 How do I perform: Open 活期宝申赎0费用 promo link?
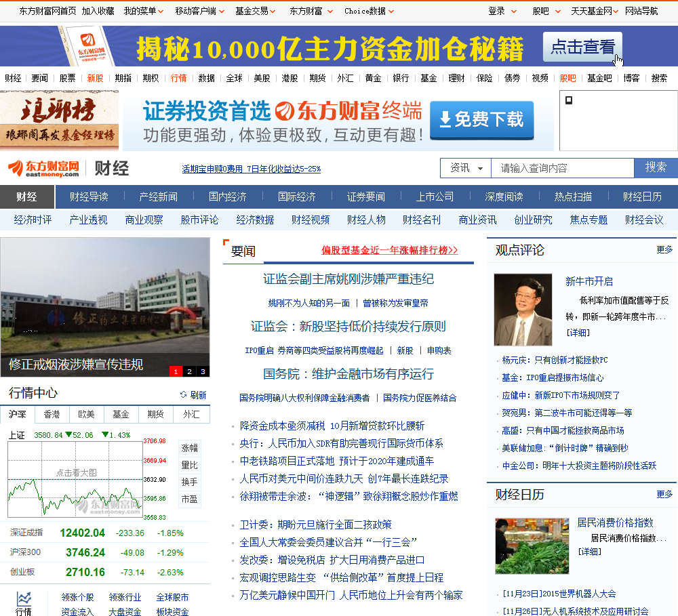[x=252, y=169]
